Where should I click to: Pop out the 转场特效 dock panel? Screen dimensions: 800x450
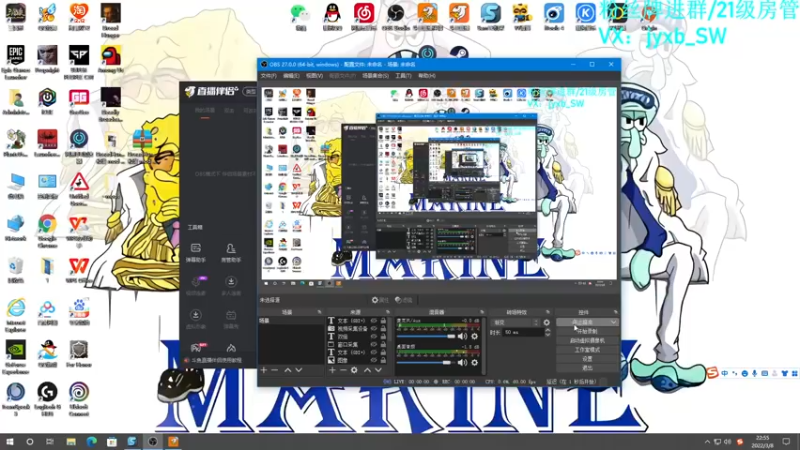click(548, 312)
